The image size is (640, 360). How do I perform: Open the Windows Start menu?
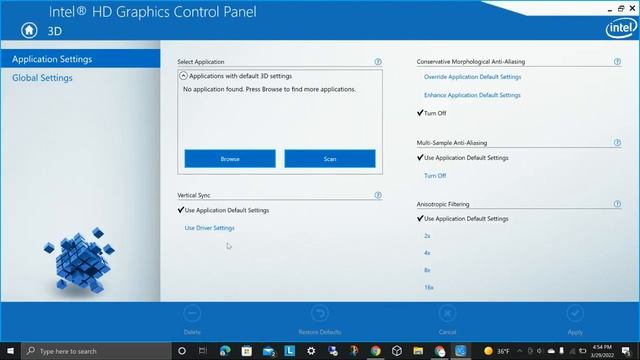[x=11, y=351]
